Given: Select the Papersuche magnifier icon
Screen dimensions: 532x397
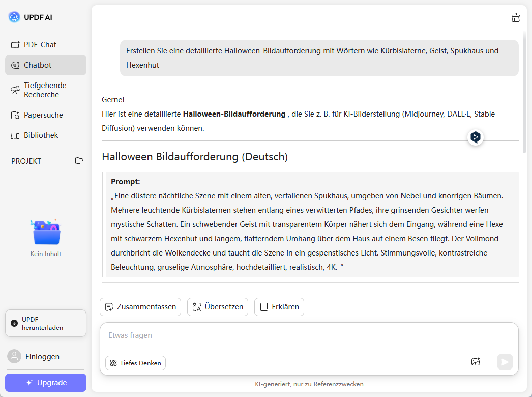Looking at the screenshot, I should 14,115.
